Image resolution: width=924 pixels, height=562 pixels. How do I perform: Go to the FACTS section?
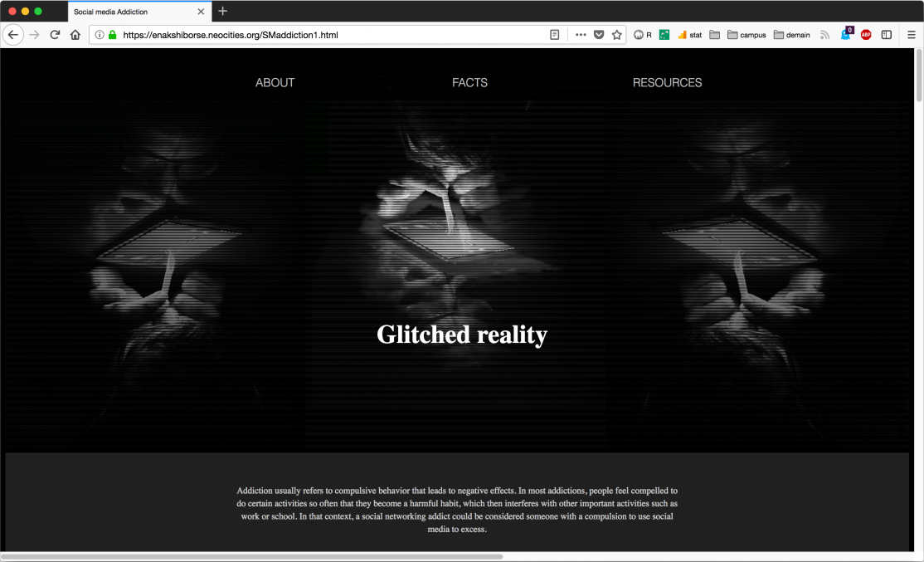coord(469,83)
